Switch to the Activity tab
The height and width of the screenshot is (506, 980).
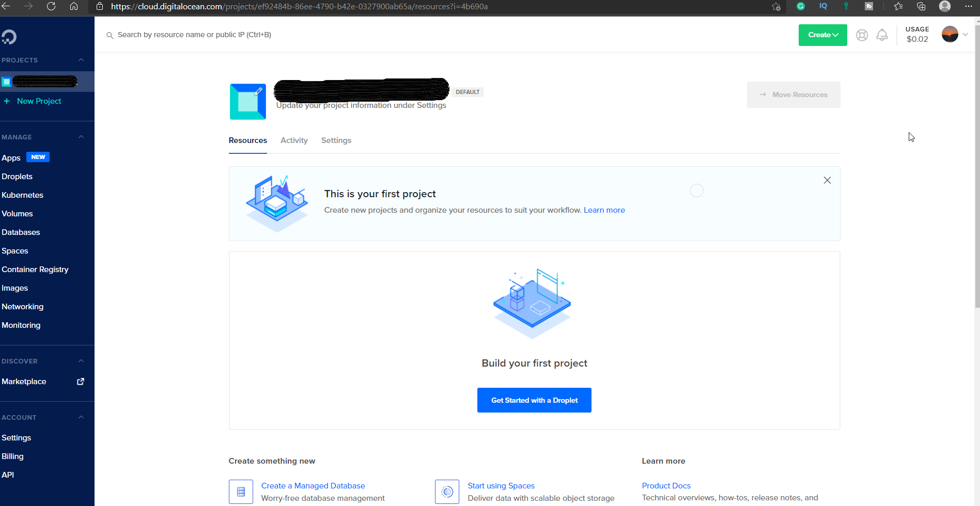(294, 140)
